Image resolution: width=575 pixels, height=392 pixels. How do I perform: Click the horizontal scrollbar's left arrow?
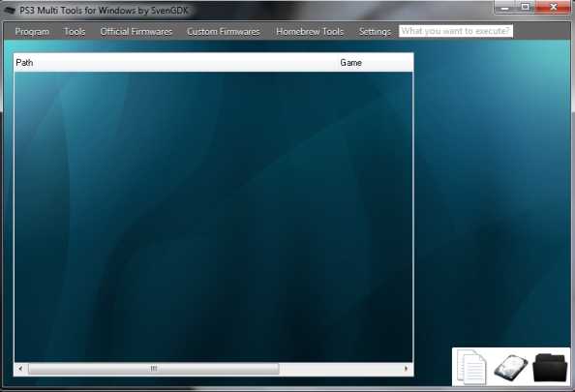tap(20, 369)
